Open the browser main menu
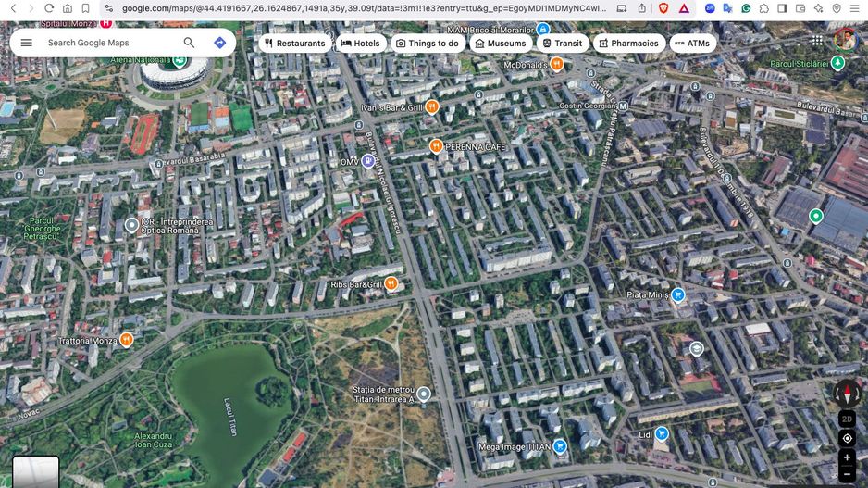Viewport: 868px width, 488px height. tap(855, 8)
